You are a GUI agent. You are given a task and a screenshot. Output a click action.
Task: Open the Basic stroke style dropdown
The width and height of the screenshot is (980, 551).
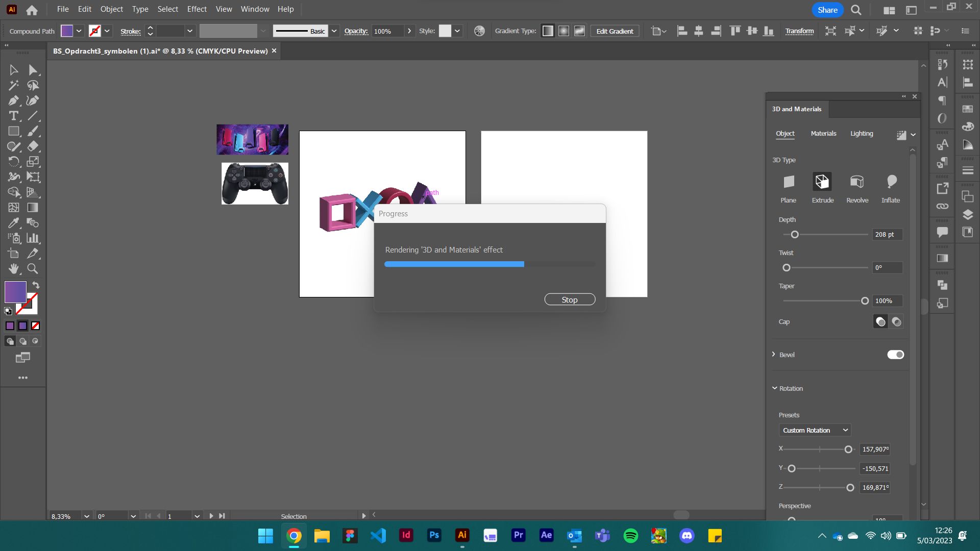coord(334,31)
